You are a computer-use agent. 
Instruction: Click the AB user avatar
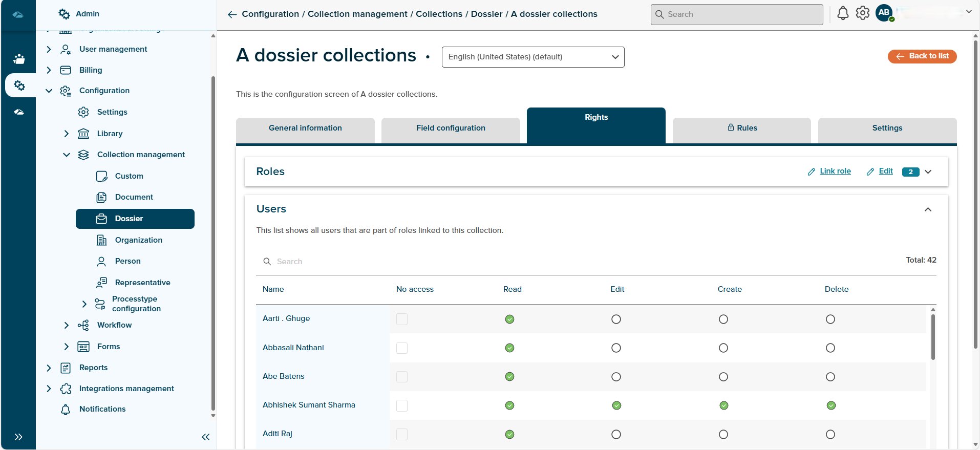pos(884,13)
